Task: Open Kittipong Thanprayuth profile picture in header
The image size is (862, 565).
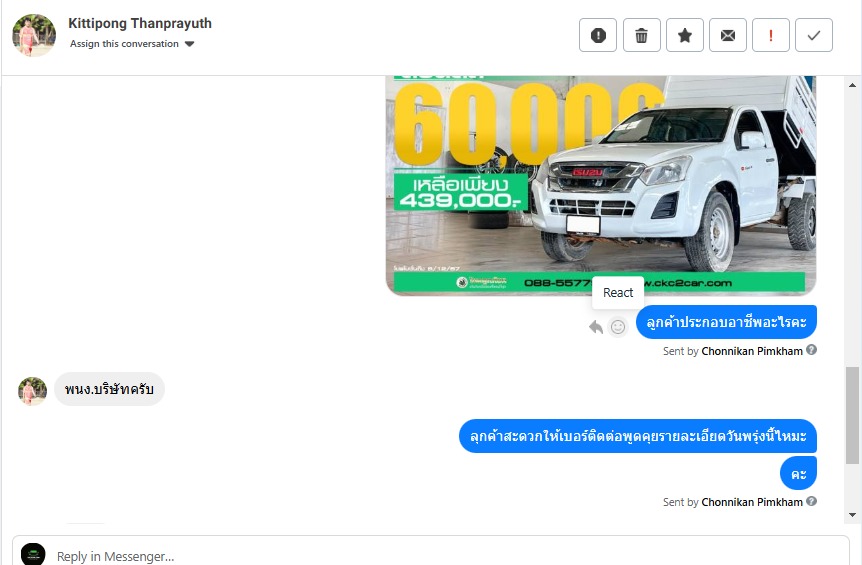Action: click(x=34, y=35)
